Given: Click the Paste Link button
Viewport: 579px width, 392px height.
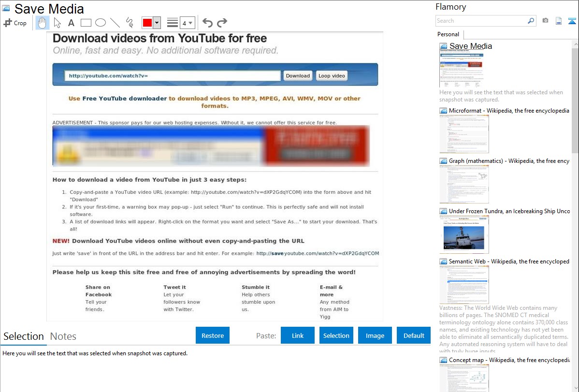Looking at the screenshot, I should pos(298,335).
